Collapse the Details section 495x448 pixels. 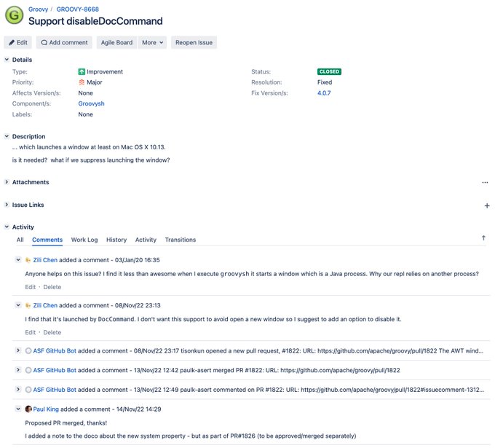pyautogui.click(x=7, y=60)
